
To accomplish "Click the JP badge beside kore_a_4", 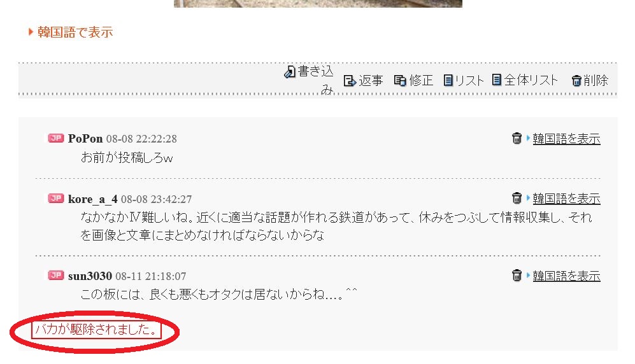I will [x=56, y=198].
